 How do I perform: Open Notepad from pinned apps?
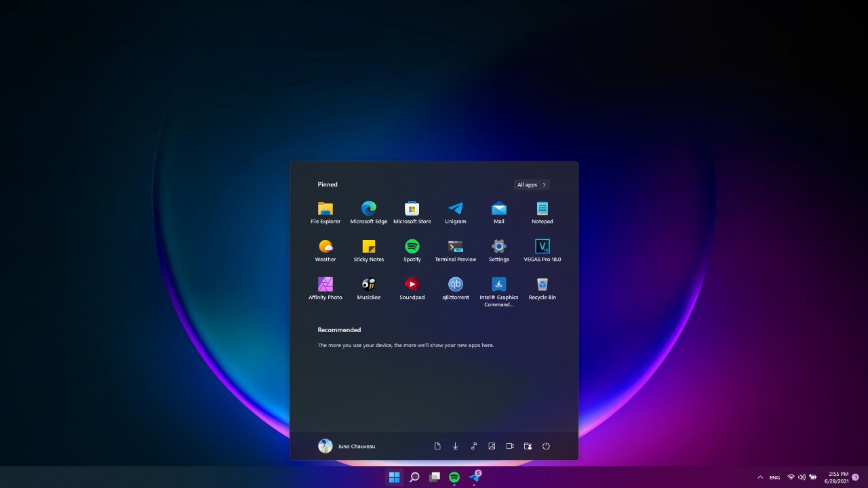[x=542, y=212]
